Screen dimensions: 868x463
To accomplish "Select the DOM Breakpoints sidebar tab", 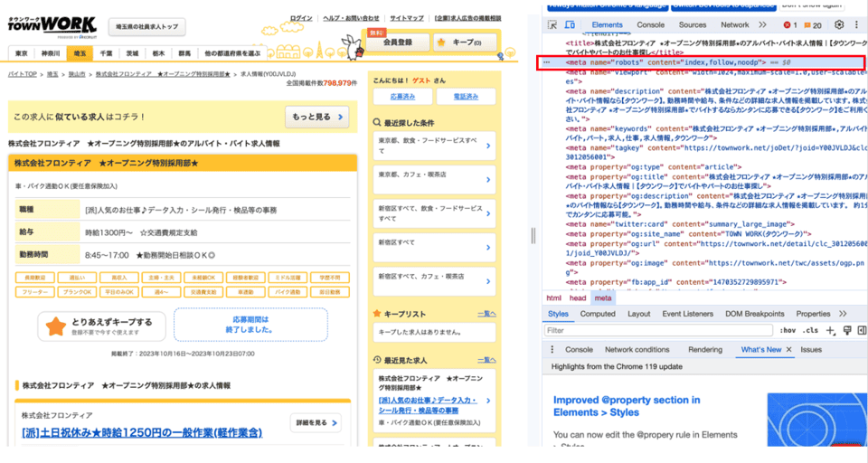I will [754, 314].
